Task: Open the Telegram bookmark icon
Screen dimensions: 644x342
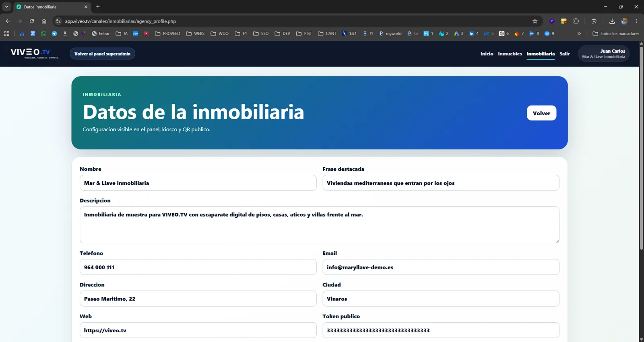Action: click(x=54, y=33)
